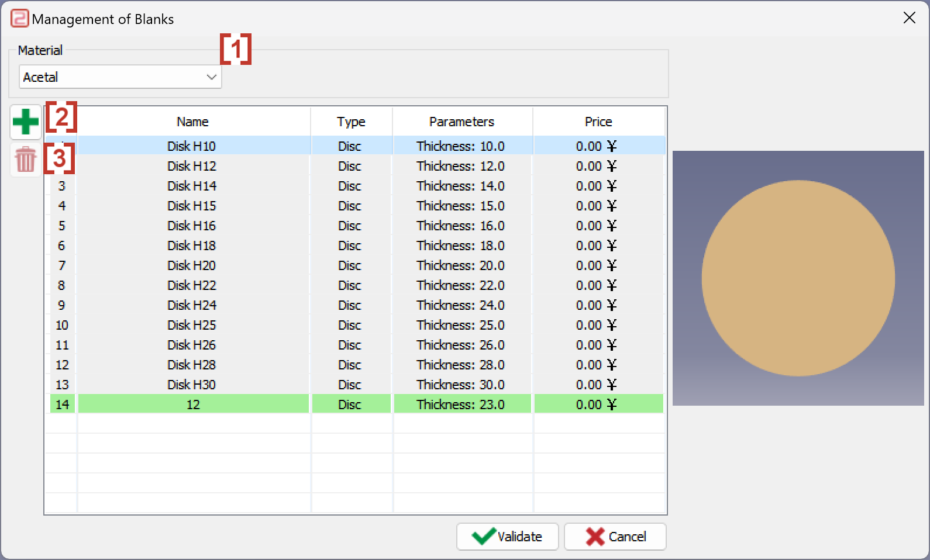Click the Disc type cell of Disk H20
This screenshot has height=560, width=930.
(x=351, y=265)
